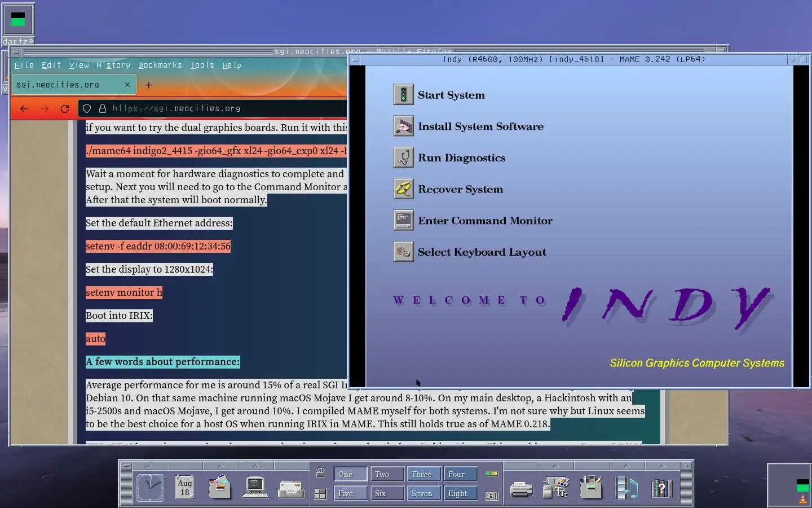
Task: Reload the sgi.neocities.org page
Action: pyautogui.click(x=65, y=108)
